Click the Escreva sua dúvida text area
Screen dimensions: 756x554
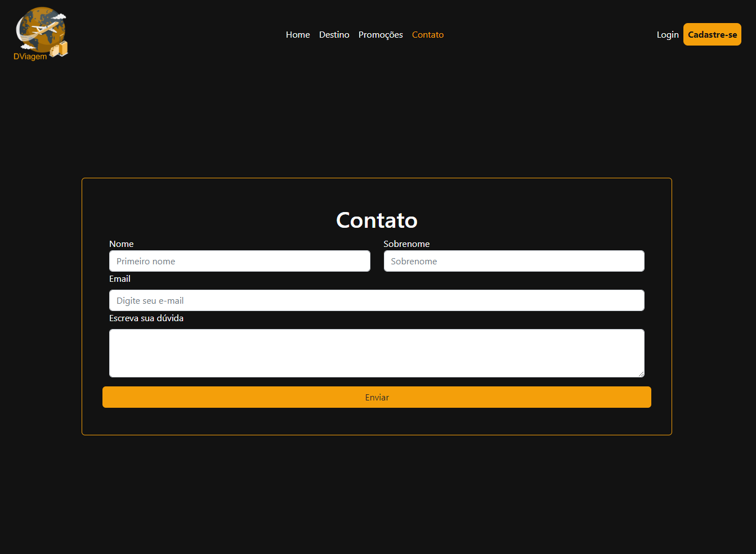pyautogui.click(x=377, y=353)
